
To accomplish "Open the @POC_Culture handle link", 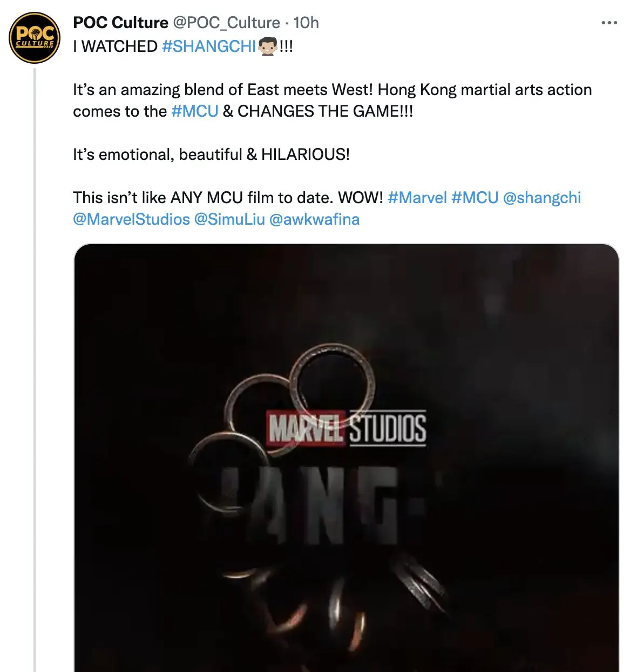I will pos(226,23).
